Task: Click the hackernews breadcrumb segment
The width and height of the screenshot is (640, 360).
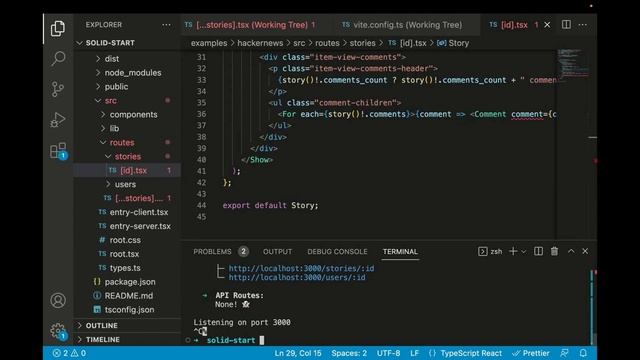Action: [260, 43]
